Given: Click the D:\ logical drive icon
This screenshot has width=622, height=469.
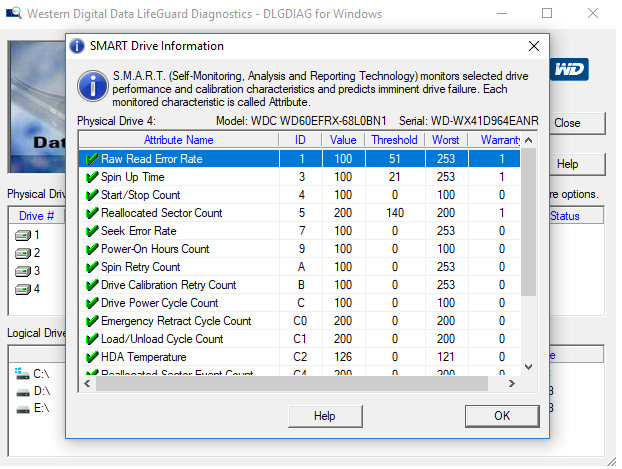Looking at the screenshot, I should coord(23,392).
